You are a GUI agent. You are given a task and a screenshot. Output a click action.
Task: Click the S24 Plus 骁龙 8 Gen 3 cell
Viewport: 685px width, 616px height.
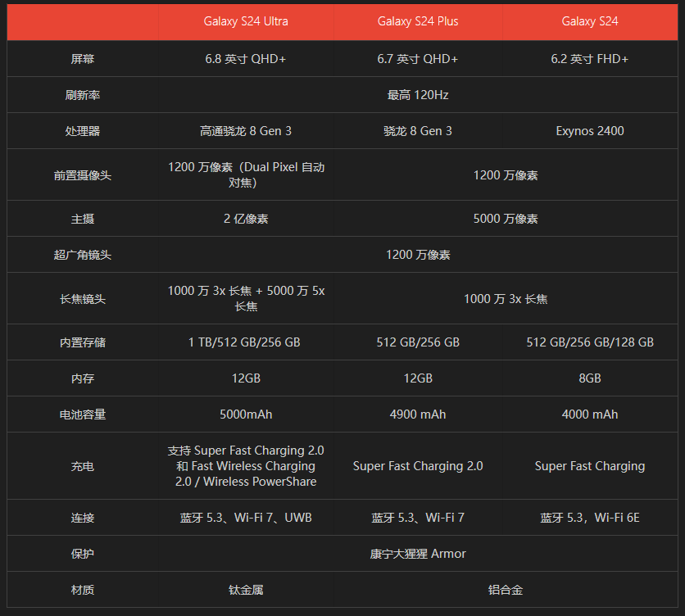pos(418,131)
